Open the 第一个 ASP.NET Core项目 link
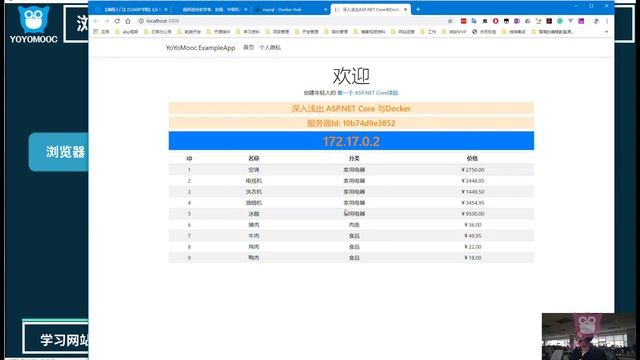 pos(368,93)
